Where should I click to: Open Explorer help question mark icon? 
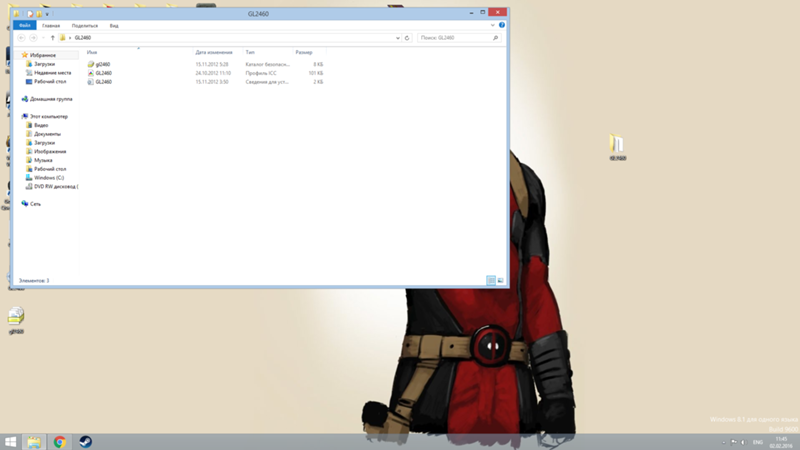point(502,25)
